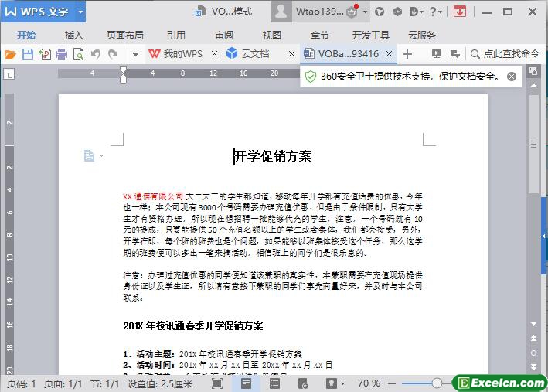Click the vertical scrollbar thumb

point(533,144)
